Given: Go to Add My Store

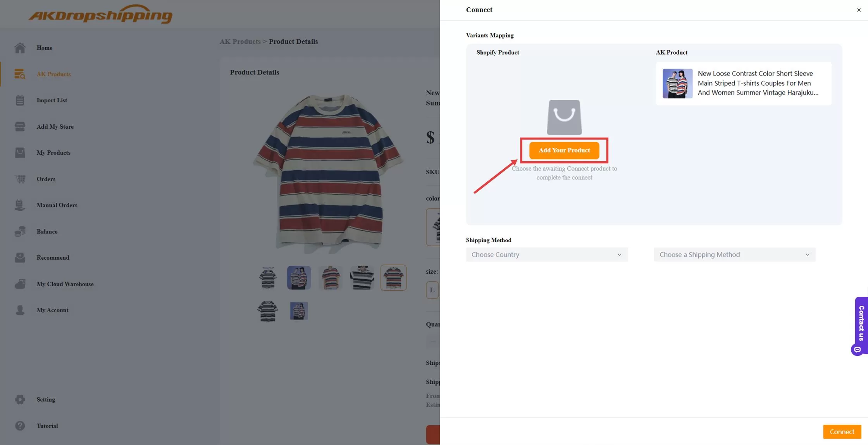Looking at the screenshot, I should pos(55,126).
